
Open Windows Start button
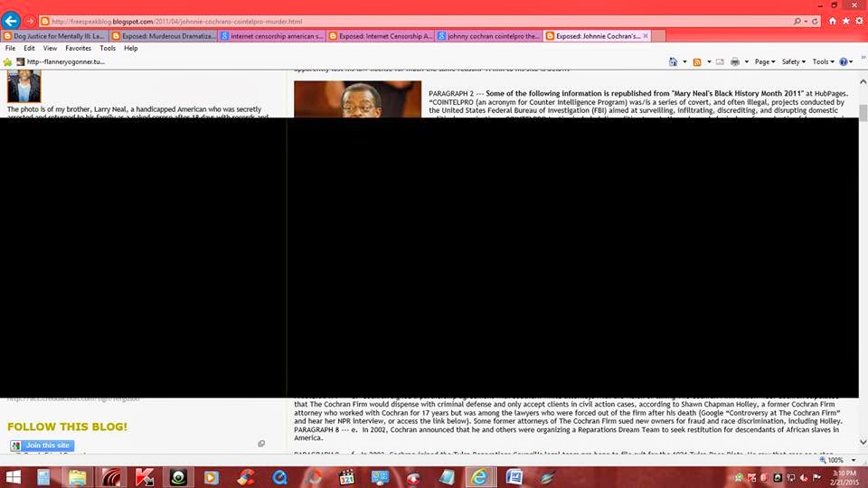[x=12, y=477]
